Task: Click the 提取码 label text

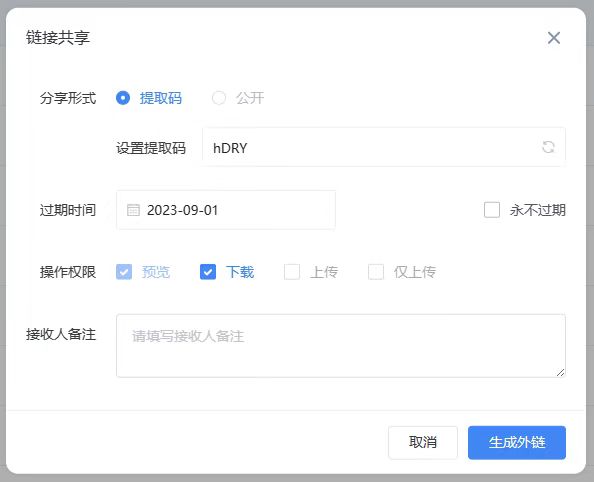Action: (161, 98)
